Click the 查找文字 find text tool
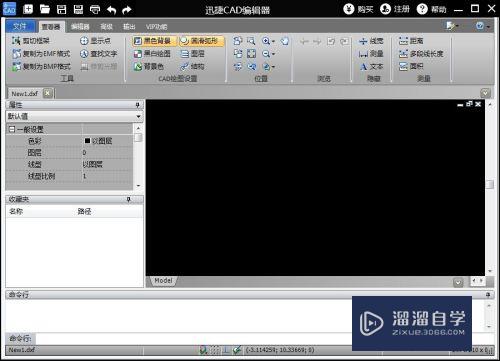 (99, 54)
